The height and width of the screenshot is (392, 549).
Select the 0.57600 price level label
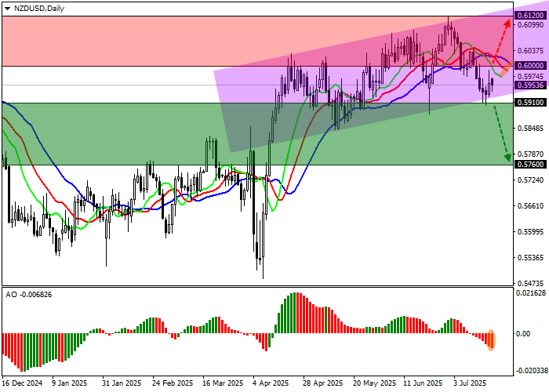(x=530, y=165)
